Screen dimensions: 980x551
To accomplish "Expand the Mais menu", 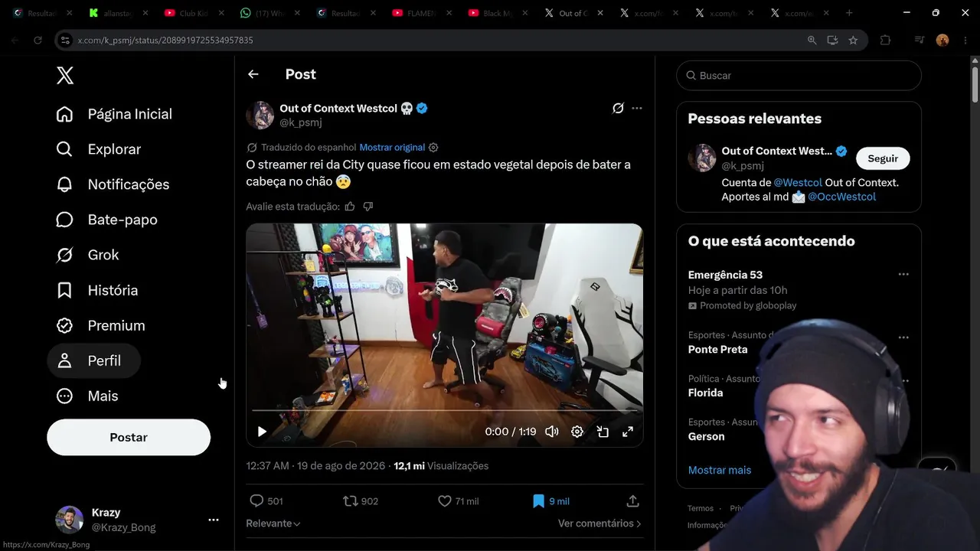I will click(87, 396).
